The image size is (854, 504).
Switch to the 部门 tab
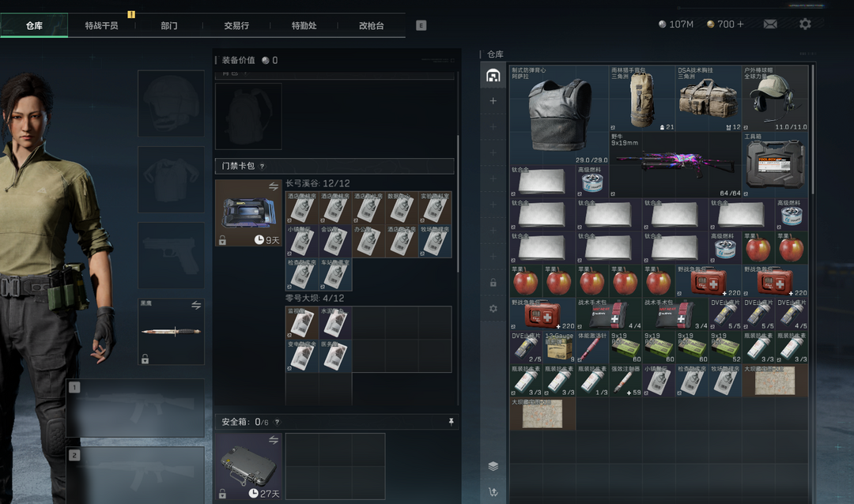coord(169,25)
